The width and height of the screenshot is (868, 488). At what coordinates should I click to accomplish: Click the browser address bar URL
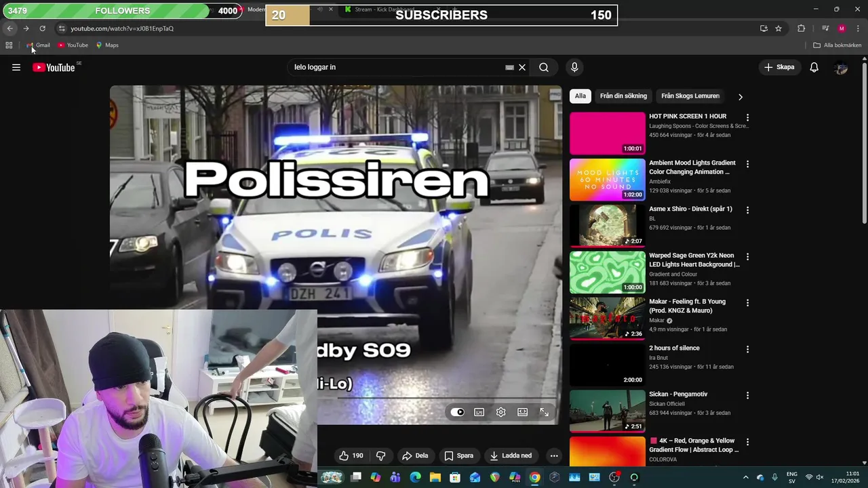(122, 28)
